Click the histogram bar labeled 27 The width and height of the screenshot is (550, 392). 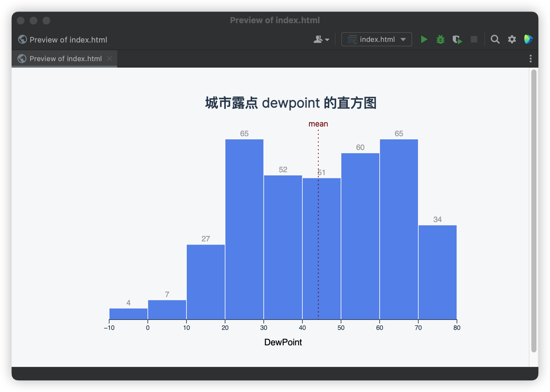tap(206, 282)
